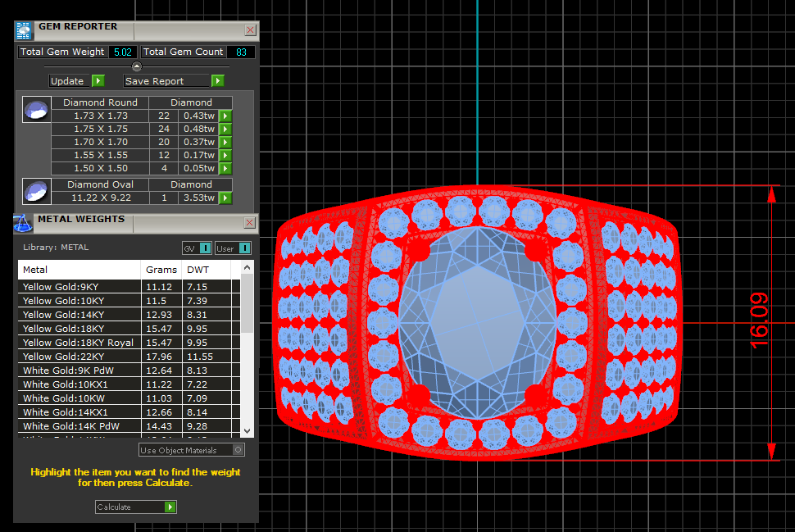Click green arrow beside Save Report
The image size is (795, 532).
[x=217, y=81]
